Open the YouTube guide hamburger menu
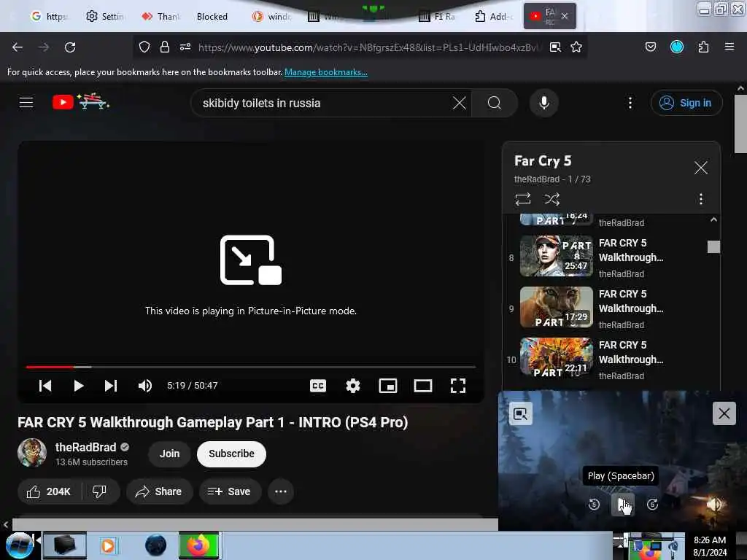 (26, 102)
